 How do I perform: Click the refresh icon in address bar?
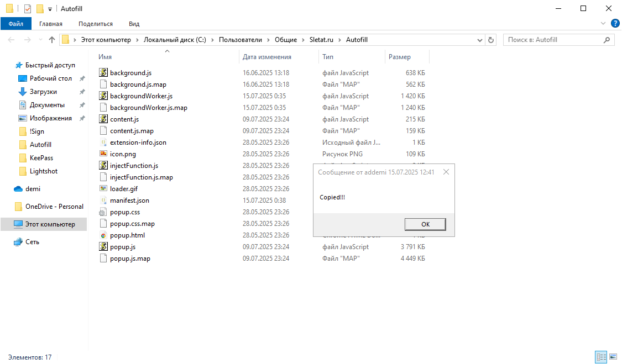(x=491, y=40)
